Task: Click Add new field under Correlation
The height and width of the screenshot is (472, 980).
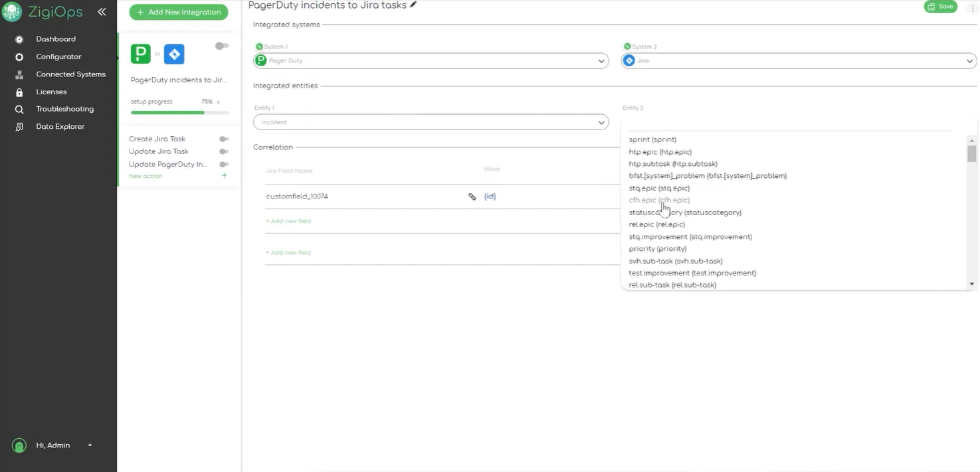Action: coord(288,220)
